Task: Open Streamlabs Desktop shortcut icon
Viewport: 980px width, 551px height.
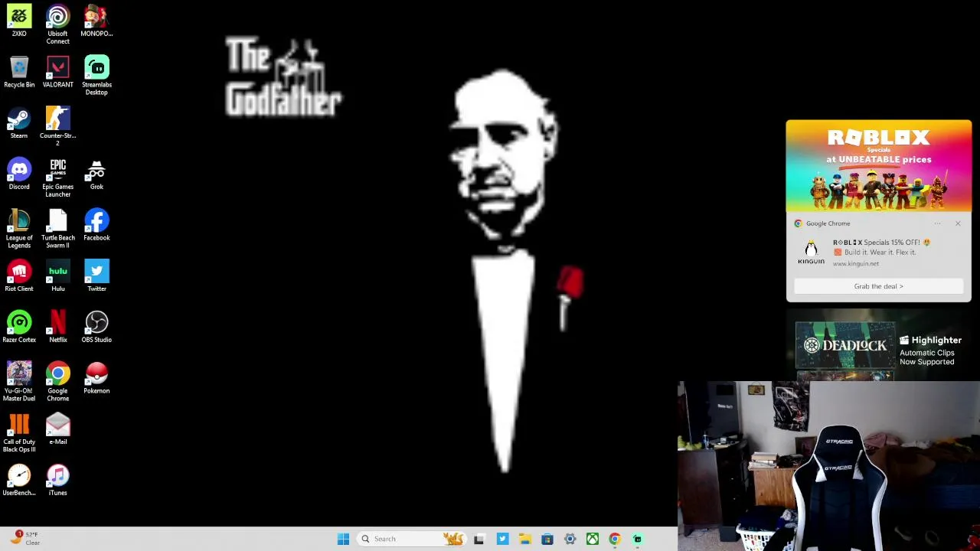Action: [96, 76]
